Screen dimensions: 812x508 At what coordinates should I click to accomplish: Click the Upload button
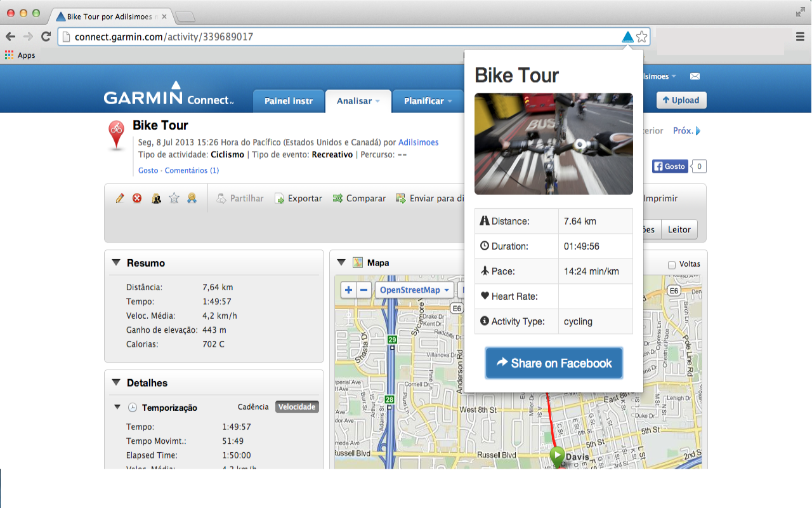coord(681,100)
